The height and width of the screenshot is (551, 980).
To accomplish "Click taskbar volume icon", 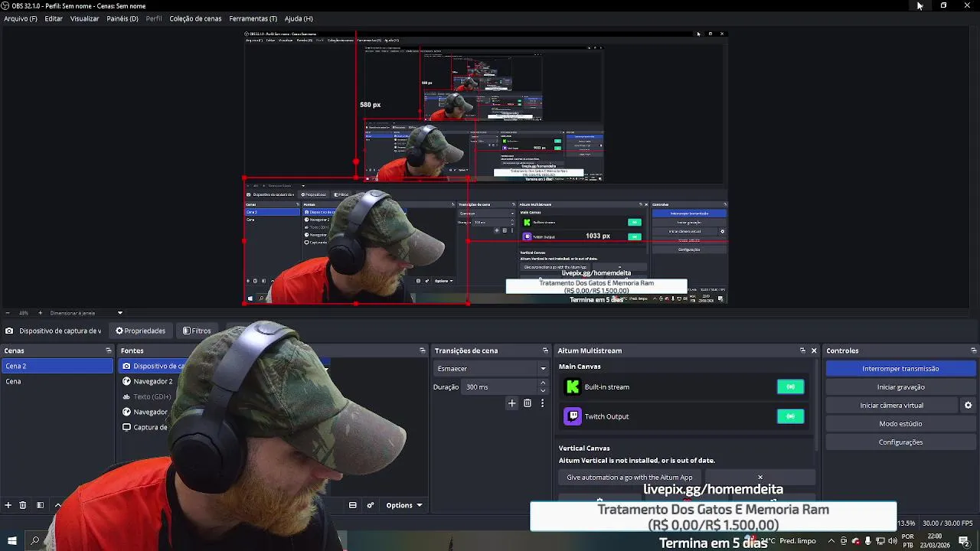I will tap(893, 541).
